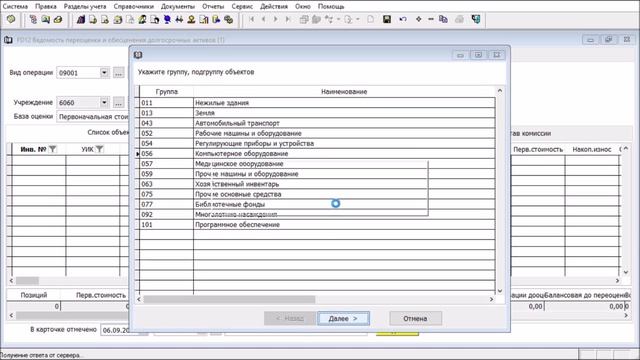Open the Правка menu

click(46, 7)
